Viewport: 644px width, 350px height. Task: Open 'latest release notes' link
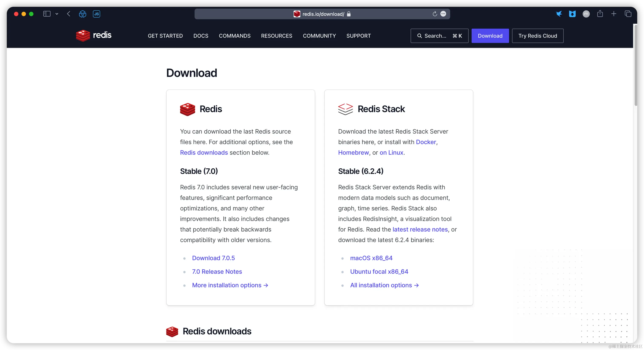pyautogui.click(x=420, y=229)
